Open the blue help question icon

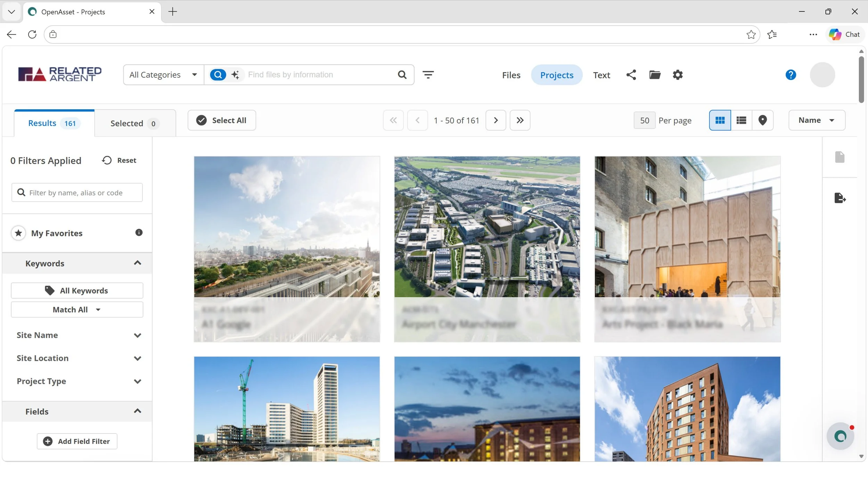pyautogui.click(x=791, y=75)
